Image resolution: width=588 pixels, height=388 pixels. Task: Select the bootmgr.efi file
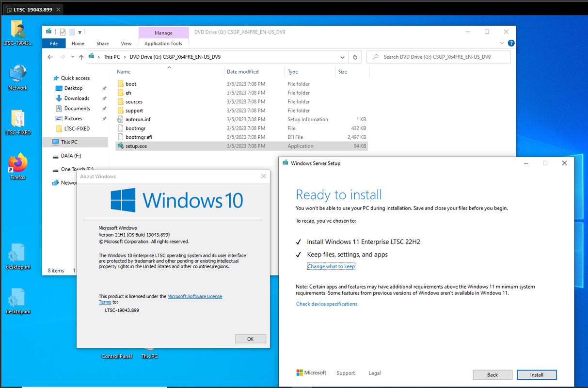[139, 137]
